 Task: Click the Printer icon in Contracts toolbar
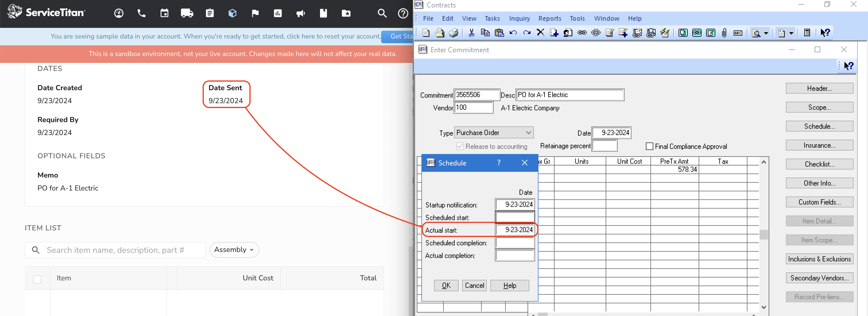click(454, 33)
